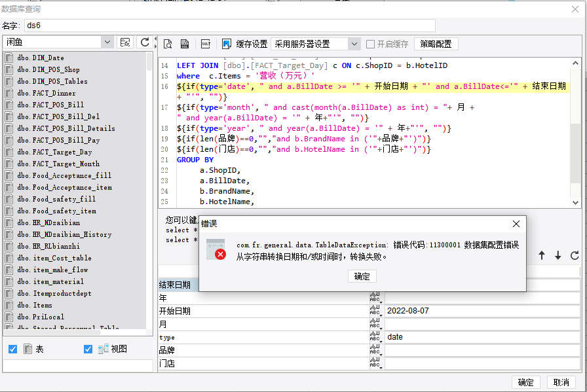Move parameter down with the down arrow
587x392 pixels.
point(558,256)
